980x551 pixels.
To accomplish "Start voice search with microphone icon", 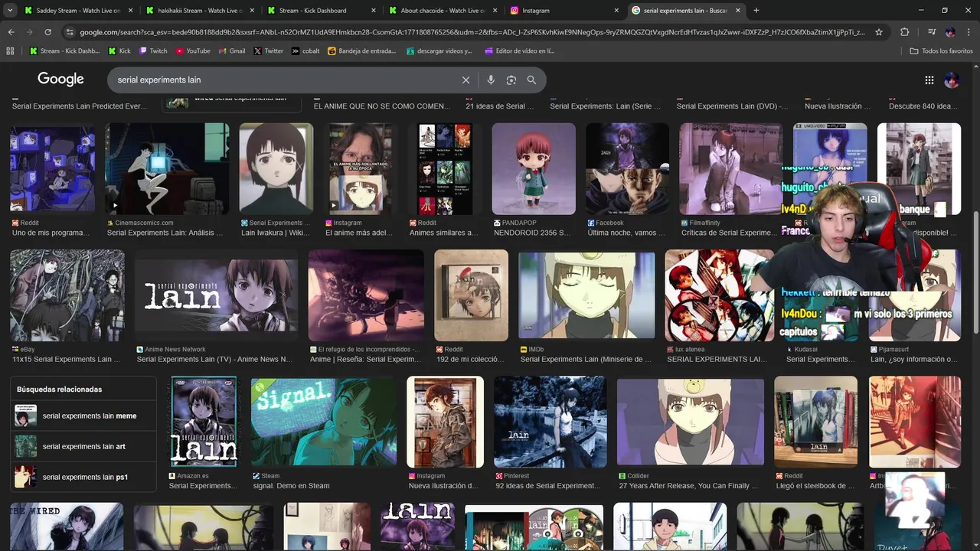I will click(491, 80).
